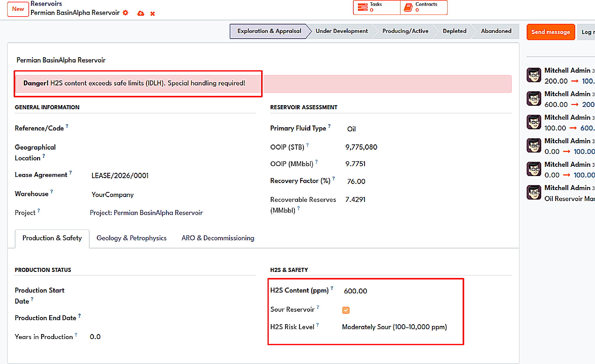Click help mark next to Recovery Factor (%)
595x364 pixels.
pyautogui.click(x=334, y=178)
